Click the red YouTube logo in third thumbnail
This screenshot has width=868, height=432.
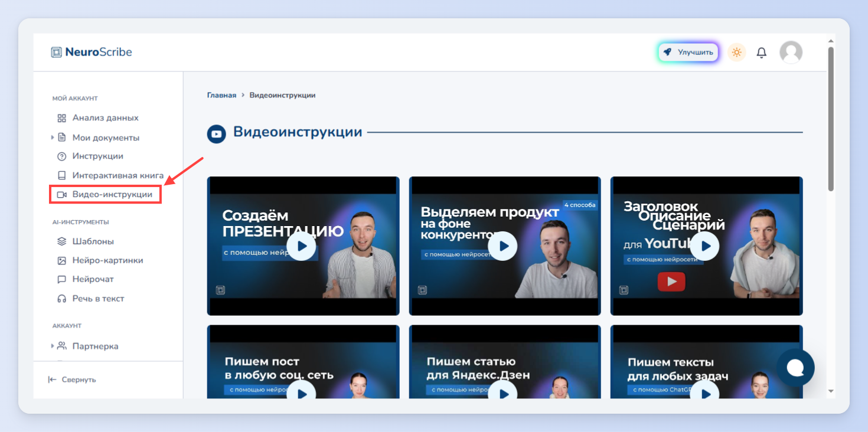671,282
